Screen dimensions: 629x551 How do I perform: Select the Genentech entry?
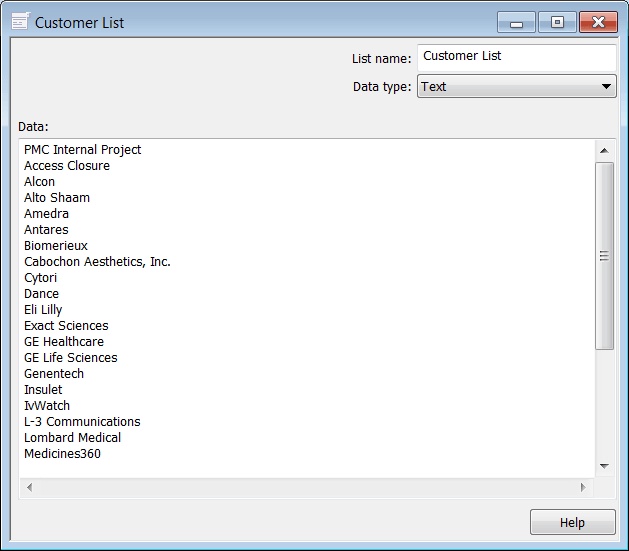coord(54,374)
